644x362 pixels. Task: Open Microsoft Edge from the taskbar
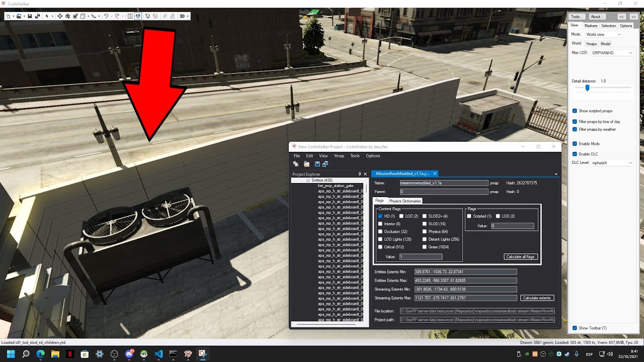click(41, 354)
